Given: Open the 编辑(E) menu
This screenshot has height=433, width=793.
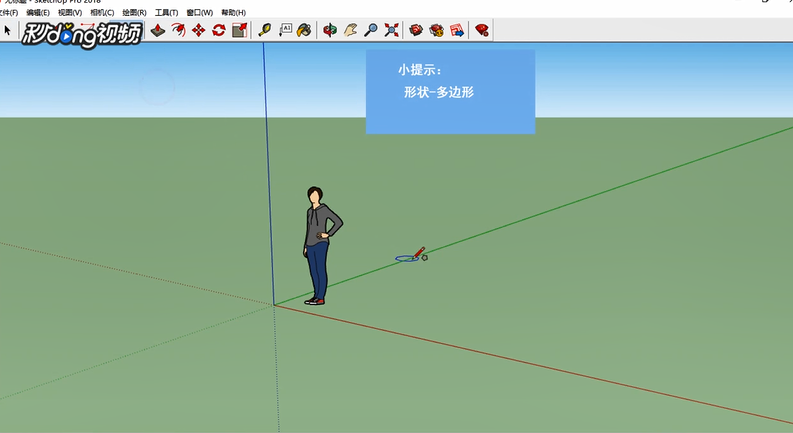Looking at the screenshot, I should (38, 13).
